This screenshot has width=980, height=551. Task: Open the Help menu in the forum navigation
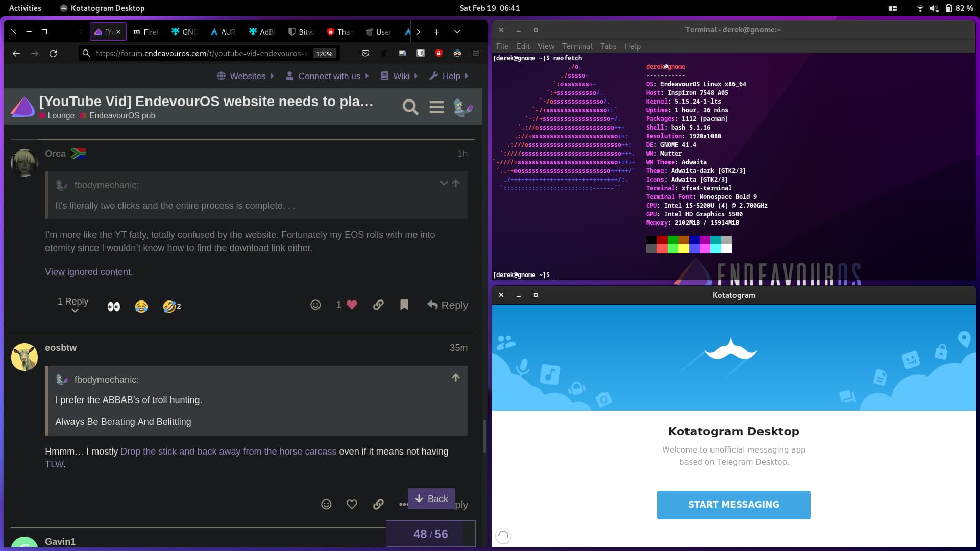[448, 76]
